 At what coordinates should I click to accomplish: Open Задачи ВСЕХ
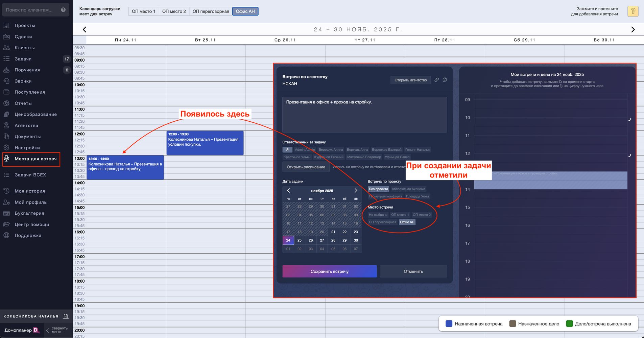(x=30, y=175)
